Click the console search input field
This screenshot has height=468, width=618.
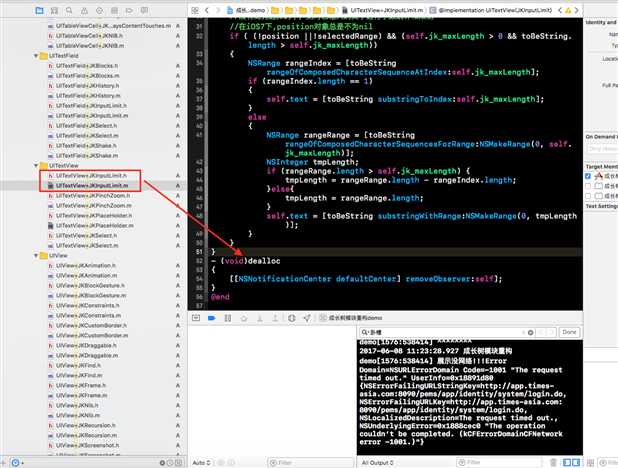point(447,332)
